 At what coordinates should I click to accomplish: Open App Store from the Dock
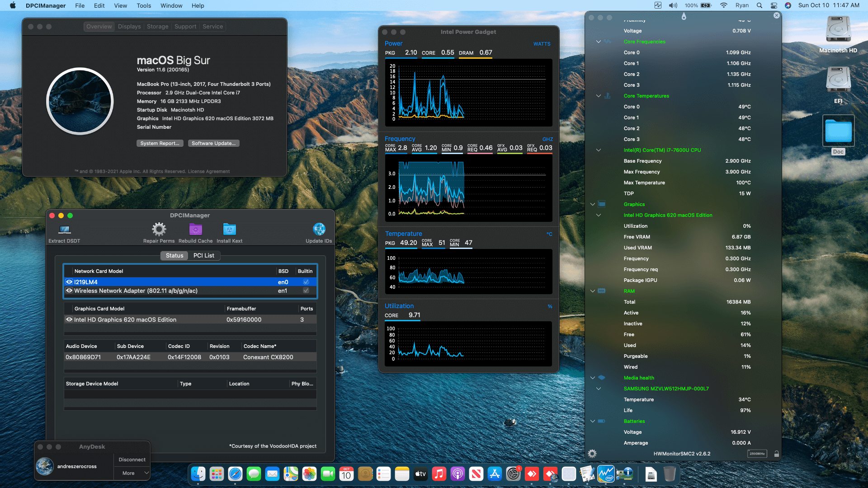pyautogui.click(x=495, y=474)
